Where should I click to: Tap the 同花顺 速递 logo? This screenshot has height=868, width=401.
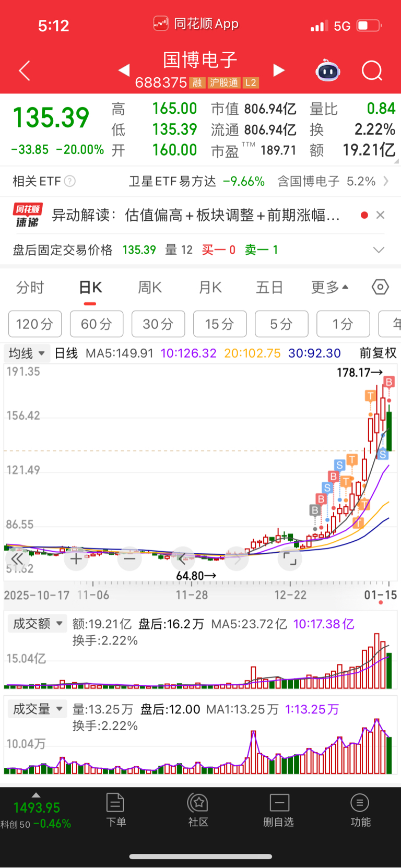[x=28, y=215]
